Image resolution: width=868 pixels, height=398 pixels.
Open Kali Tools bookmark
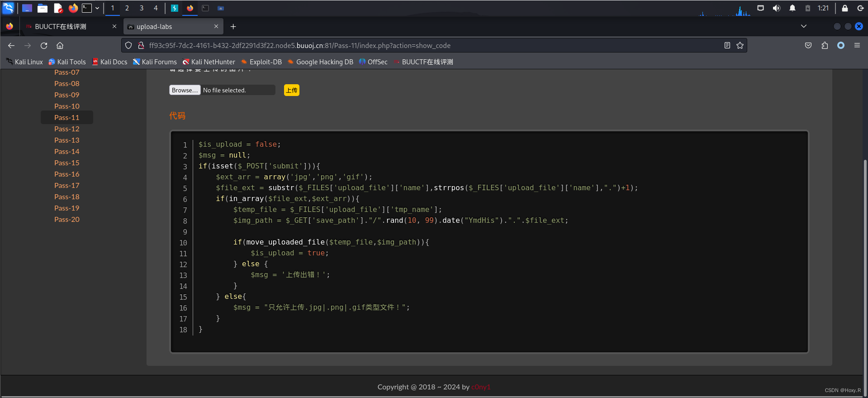coord(67,62)
